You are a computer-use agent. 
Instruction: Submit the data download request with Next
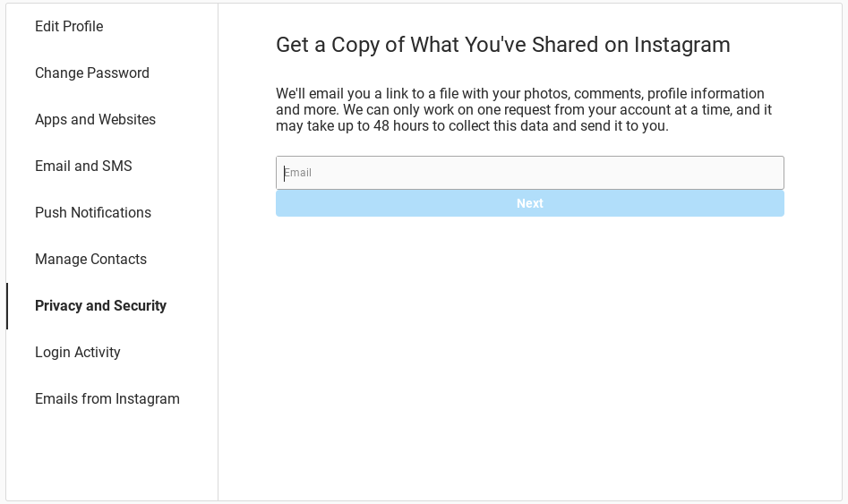click(529, 203)
